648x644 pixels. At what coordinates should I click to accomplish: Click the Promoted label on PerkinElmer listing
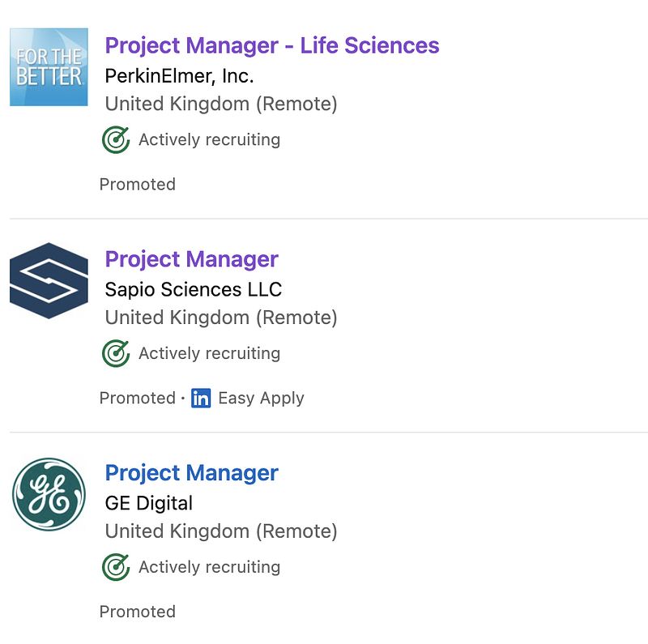[137, 185]
